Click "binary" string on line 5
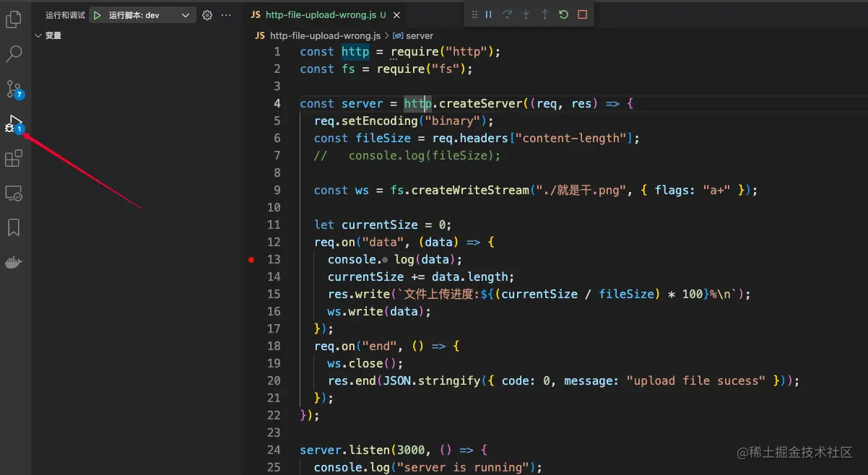The image size is (868, 475). 453,121
